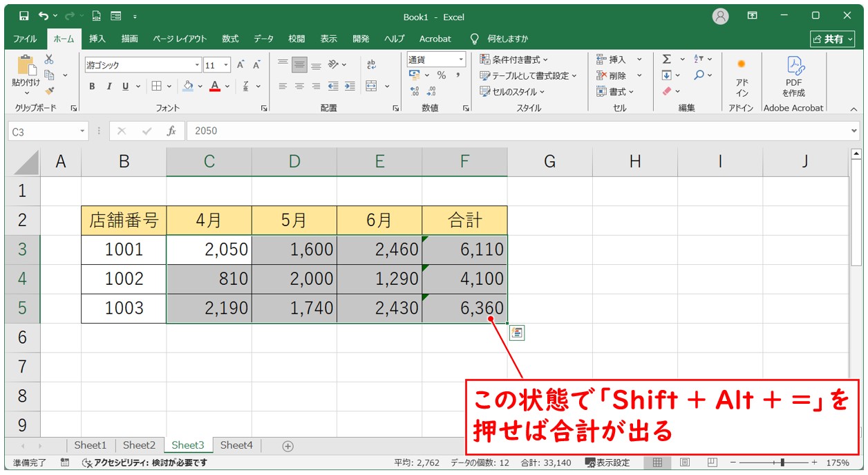The width and height of the screenshot is (868, 475).
Task: Click the Insert Function fx icon
Action: (x=171, y=131)
